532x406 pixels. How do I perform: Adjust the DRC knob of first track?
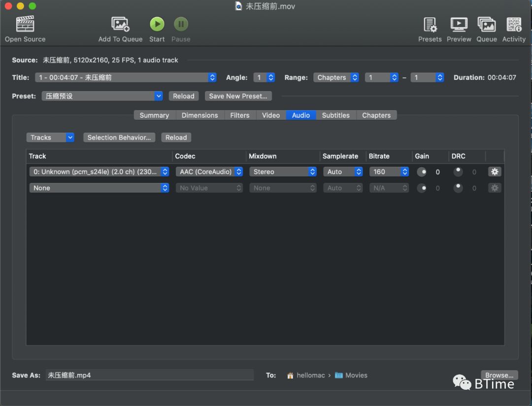(x=458, y=171)
